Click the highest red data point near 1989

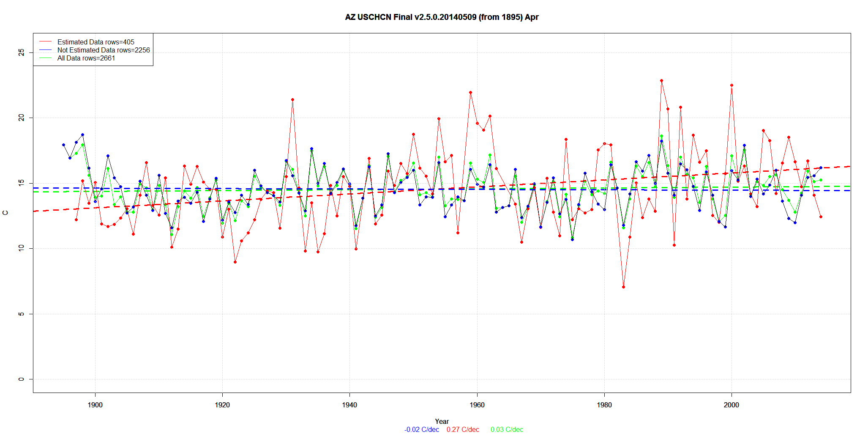coord(661,80)
